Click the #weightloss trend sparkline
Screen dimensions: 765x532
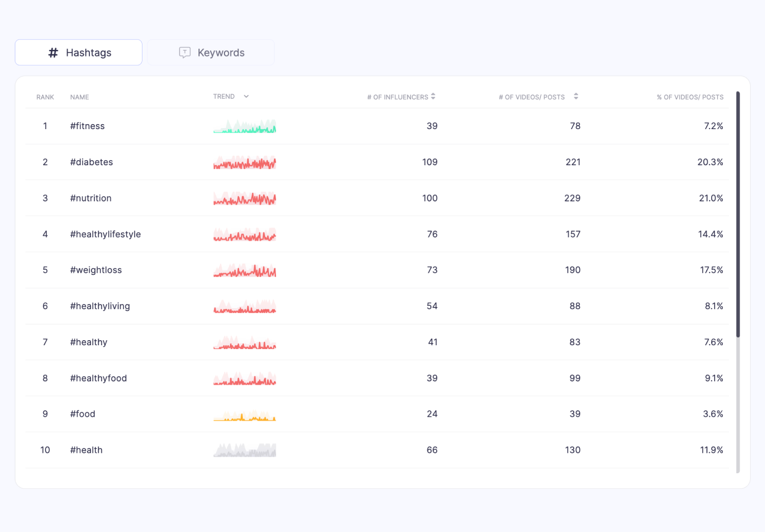coord(244,270)
